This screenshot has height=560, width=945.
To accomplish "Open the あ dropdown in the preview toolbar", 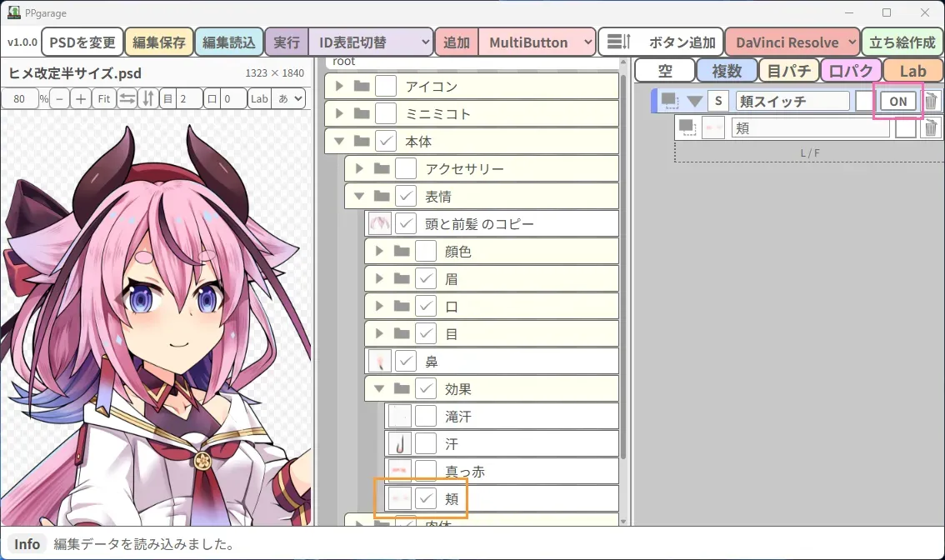I will coord(288,99).
